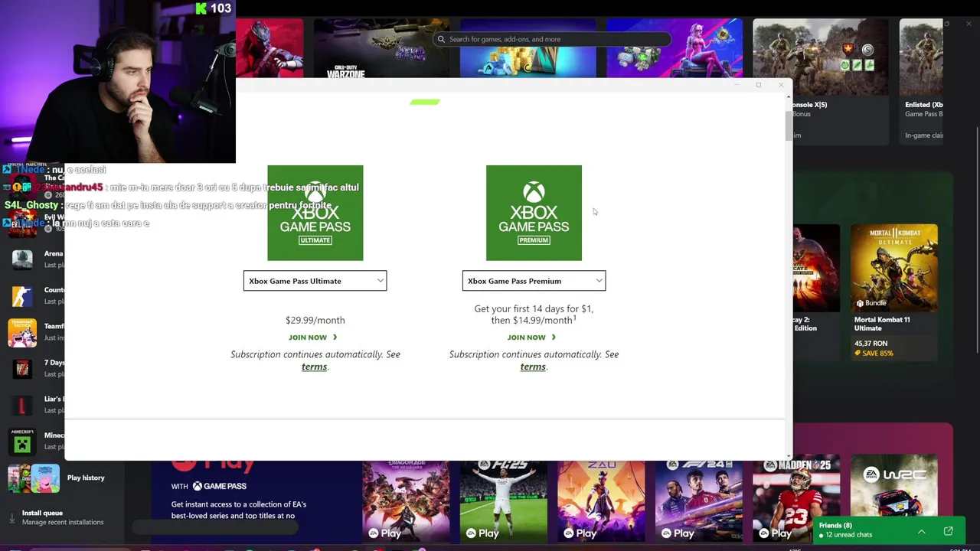Click the magnifier icon in the search bar
Image resolution: width=980 pixels, height=551 pixels.
tap(441, 39)
